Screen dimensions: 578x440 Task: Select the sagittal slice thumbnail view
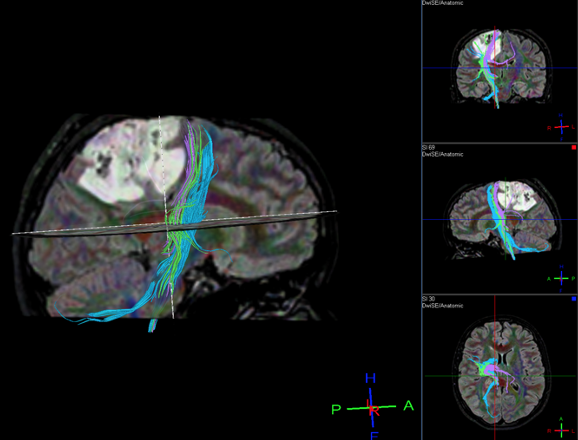[x=499, y=219]
